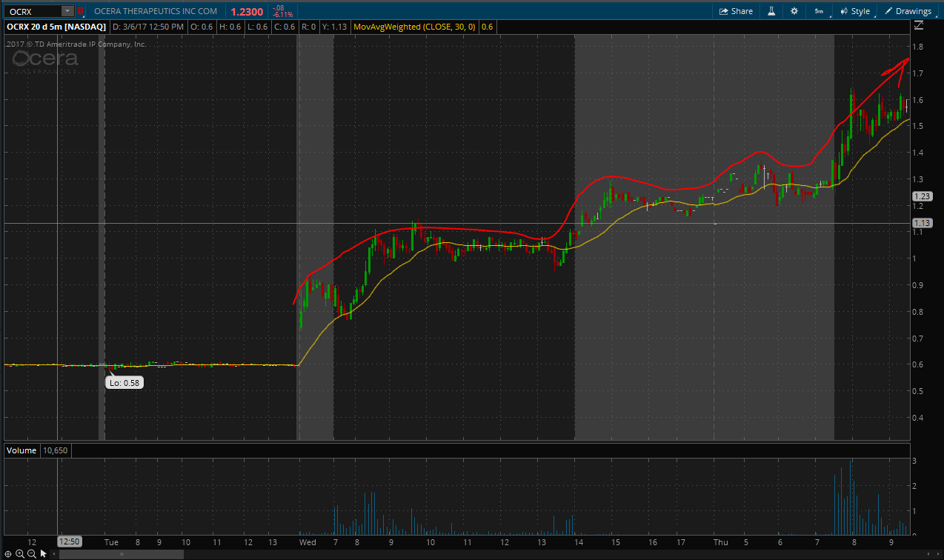
Task: Click the OCRX 20 d 5m [NASDAQ] label
Action: click(56, 27)
